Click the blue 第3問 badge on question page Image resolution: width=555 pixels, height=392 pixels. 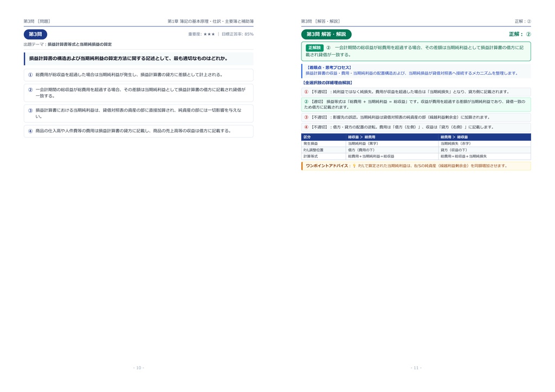(35, 34)
